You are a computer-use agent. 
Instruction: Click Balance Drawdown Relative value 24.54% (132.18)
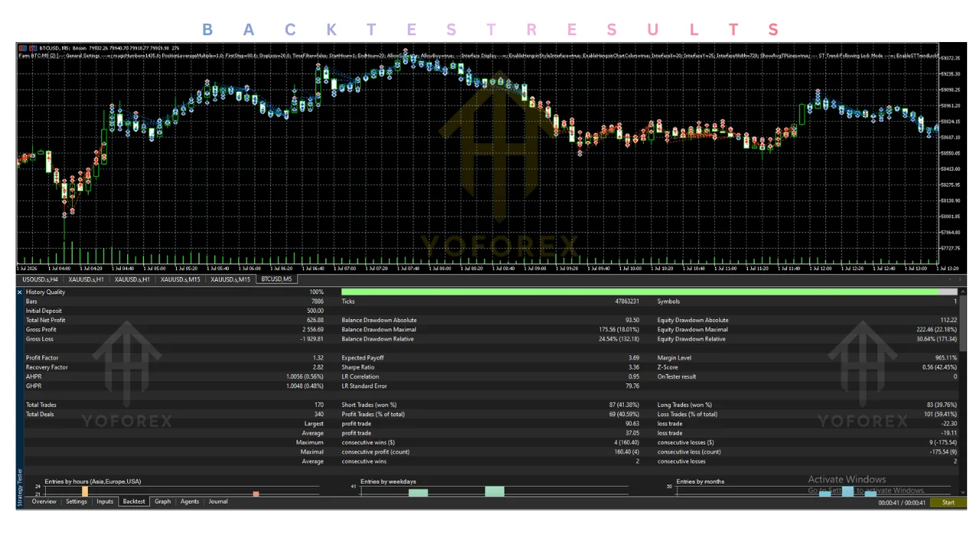tap(617, 339)
